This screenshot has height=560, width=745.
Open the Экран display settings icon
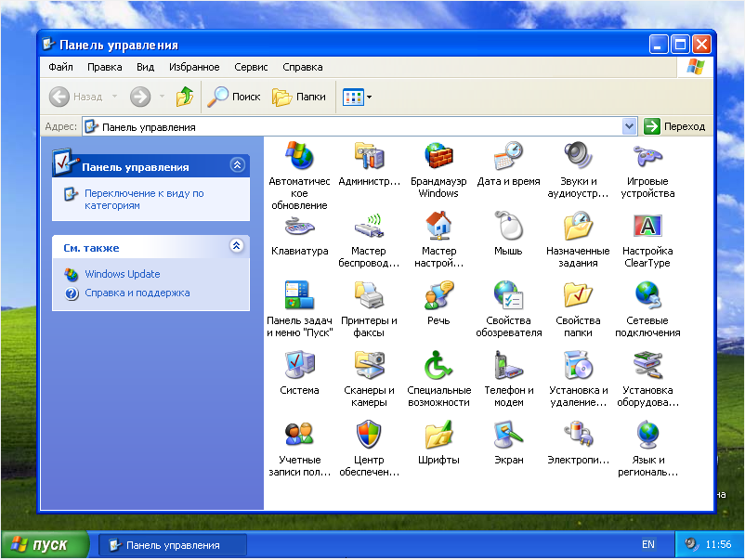point(508,435)
